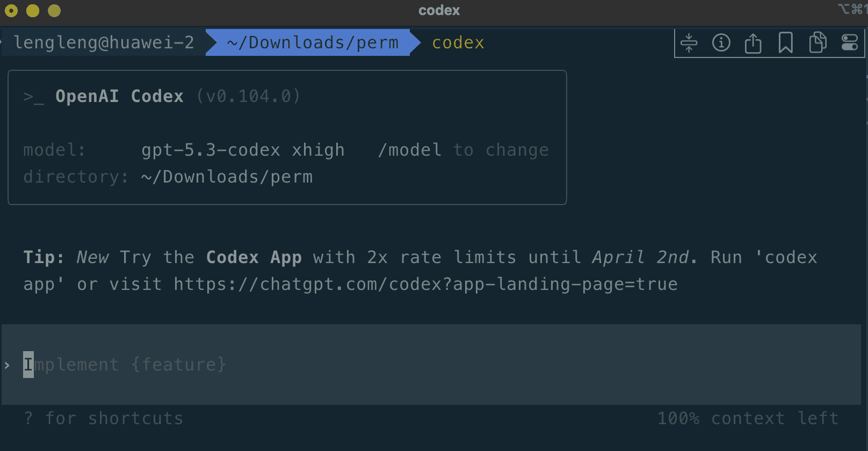Click the collapse block icon in the toolbar
This screenshot has width=868, height=451.
point(689,43)
